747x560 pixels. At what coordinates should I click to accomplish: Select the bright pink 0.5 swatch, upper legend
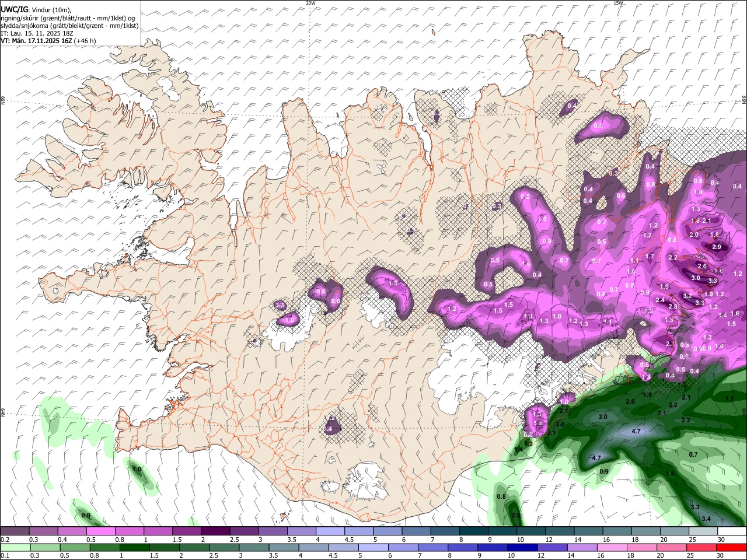100,531
